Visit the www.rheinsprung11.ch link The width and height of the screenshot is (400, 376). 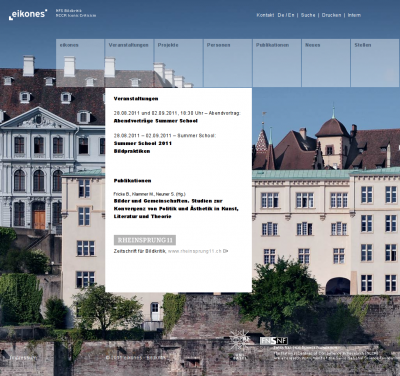click(198, 251)
